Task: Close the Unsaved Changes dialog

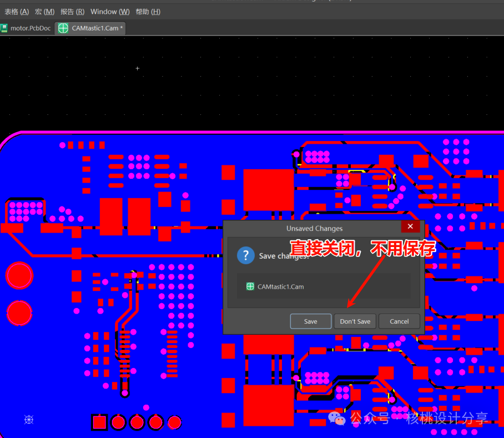Action: coord(410,226)
